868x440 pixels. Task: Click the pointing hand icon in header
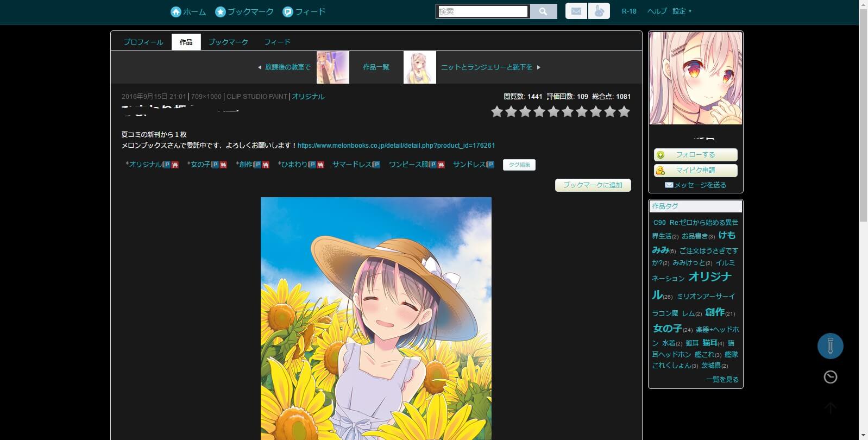pyautogui.click(x=599, y=11)
